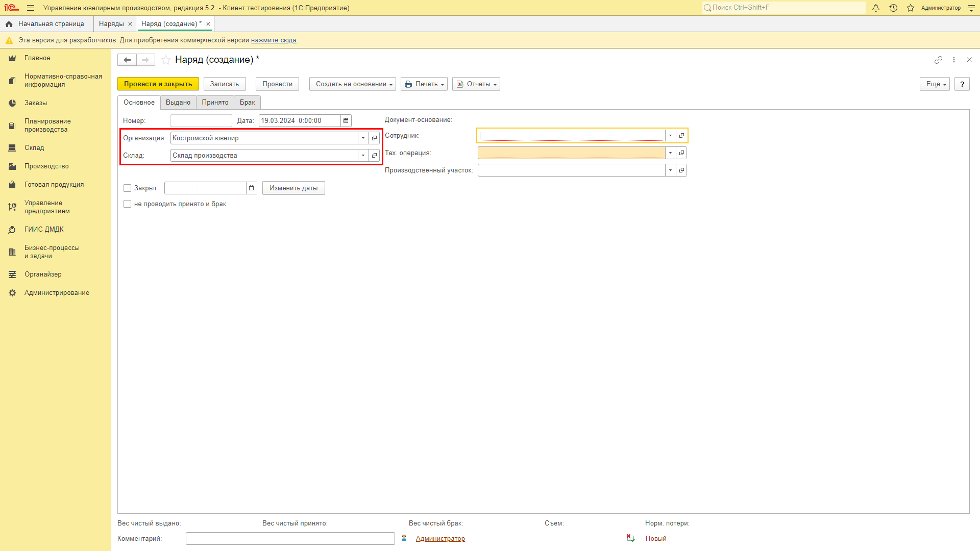Enable 'не проводить принято и брак' checkbox
Image resolution: width=980 pixels, height=551 pixels.
(x=128, y=204)
